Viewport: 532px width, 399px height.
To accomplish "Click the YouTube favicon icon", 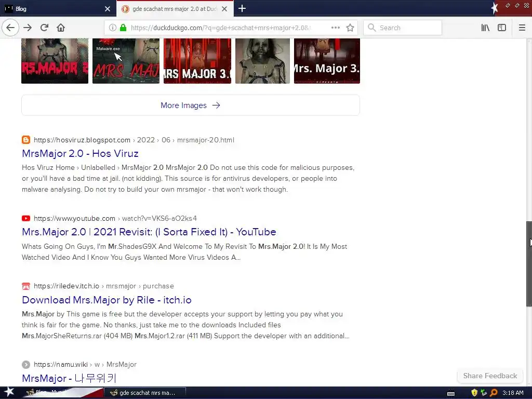I will (x=26, y=218).
